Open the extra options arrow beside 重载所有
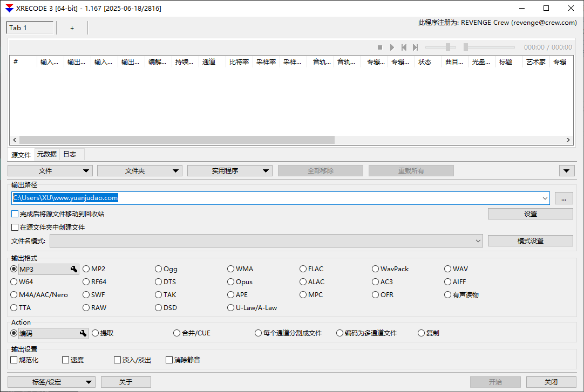 pos(566,171)
